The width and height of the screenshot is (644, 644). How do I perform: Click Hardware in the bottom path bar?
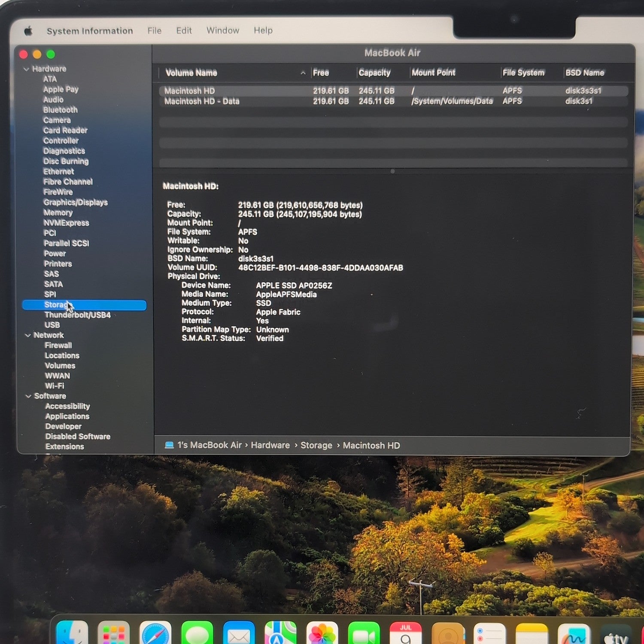tap(270, 446)
